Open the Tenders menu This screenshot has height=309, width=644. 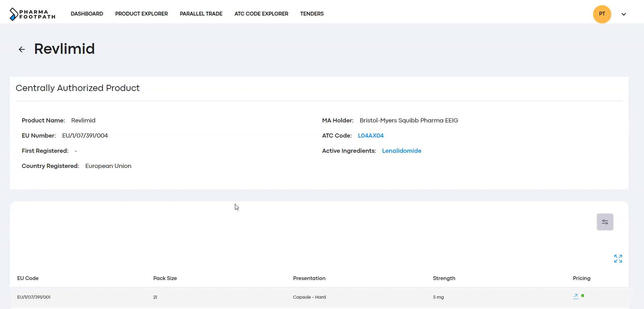[x=312, y=14]
